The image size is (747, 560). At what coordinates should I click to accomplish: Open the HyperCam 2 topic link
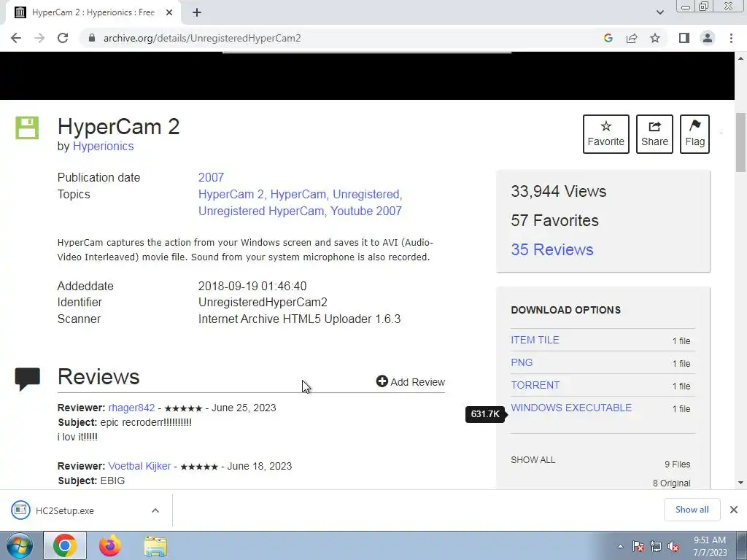[x=232, y=194]
